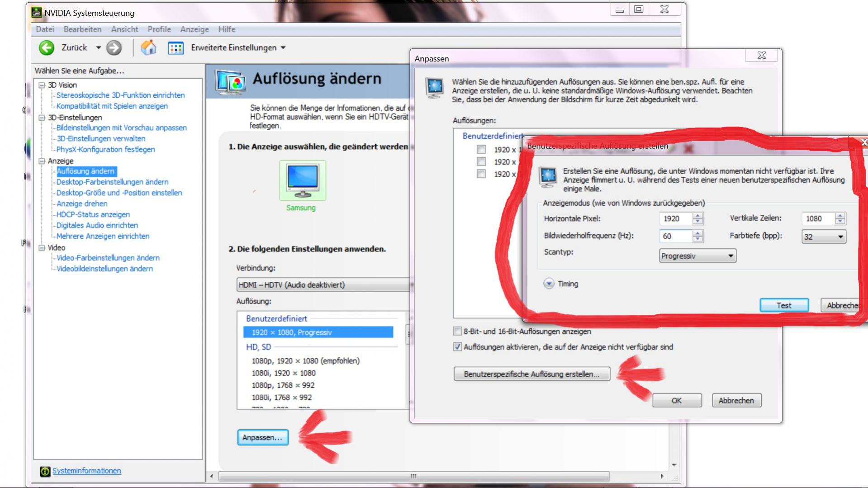Open the Verbindung HDMI – HDTV dropdown
The image size is (868, 488).
pyautogui.click(x=323, y=284)
